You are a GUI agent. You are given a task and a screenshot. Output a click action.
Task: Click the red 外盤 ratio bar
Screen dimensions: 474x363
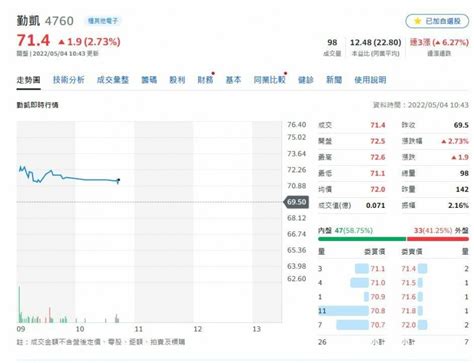(438, 239)
